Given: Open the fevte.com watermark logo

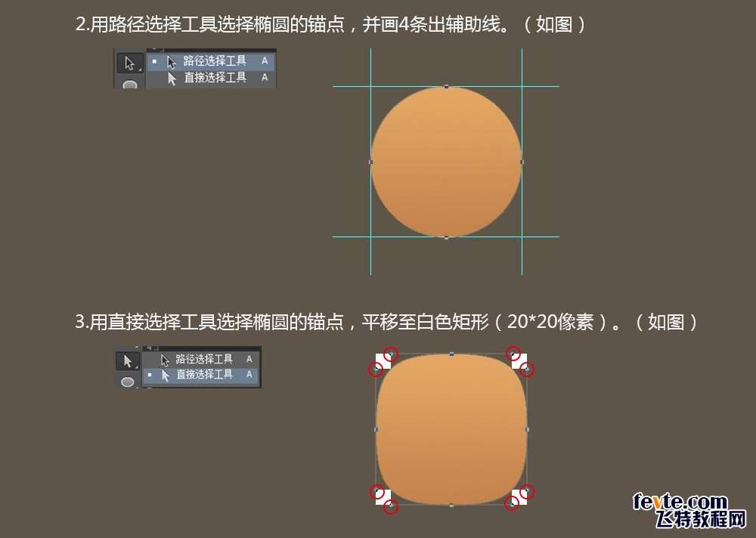Looking at the screenshot, I should [x=689, y=511].
